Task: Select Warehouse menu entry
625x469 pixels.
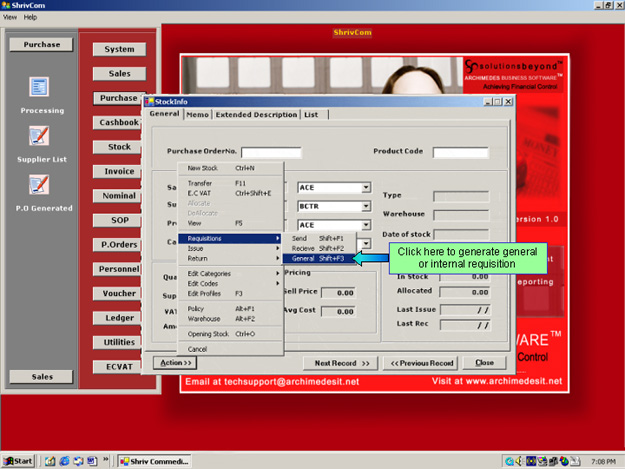Action: pos(230,319)
